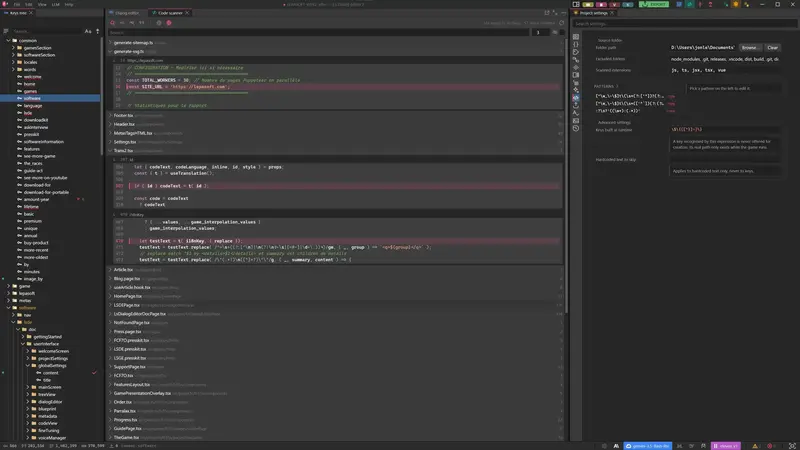Close the Code scanner tab
Image resolution: width=800 pixels, height=450 pixels.
pos(187,13)
